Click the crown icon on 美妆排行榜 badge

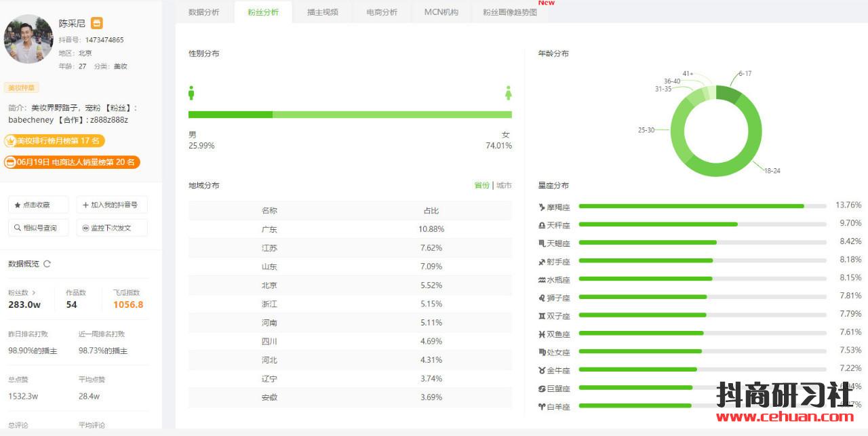coord(10,141)
